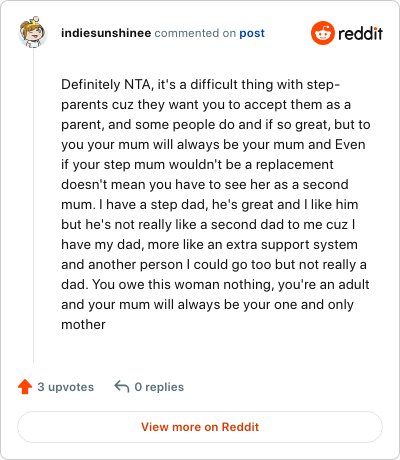Click the reply arrow icon
The height and width of the screenshot is (460, 400).
[x=122, y=387]
